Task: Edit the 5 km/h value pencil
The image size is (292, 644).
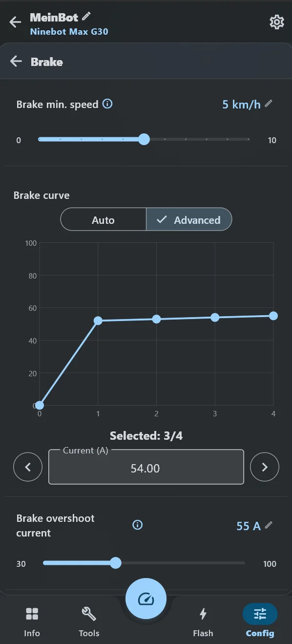Action: click(x=269, y=103)
